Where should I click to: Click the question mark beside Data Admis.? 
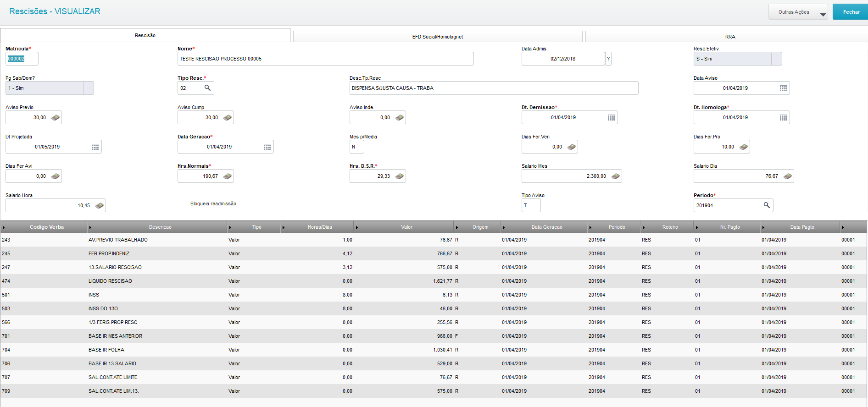(x=608, y=59)
